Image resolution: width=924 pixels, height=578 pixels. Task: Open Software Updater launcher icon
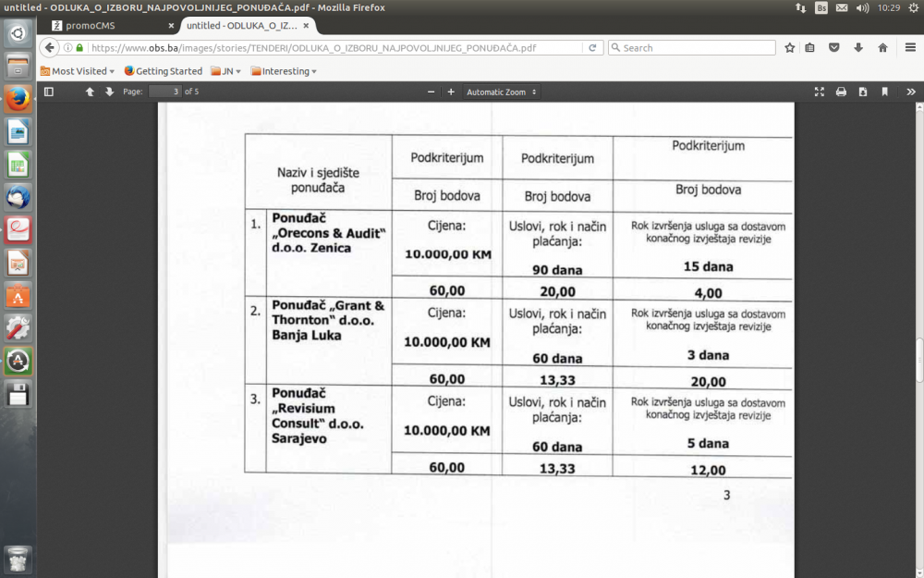coord(18,361)
